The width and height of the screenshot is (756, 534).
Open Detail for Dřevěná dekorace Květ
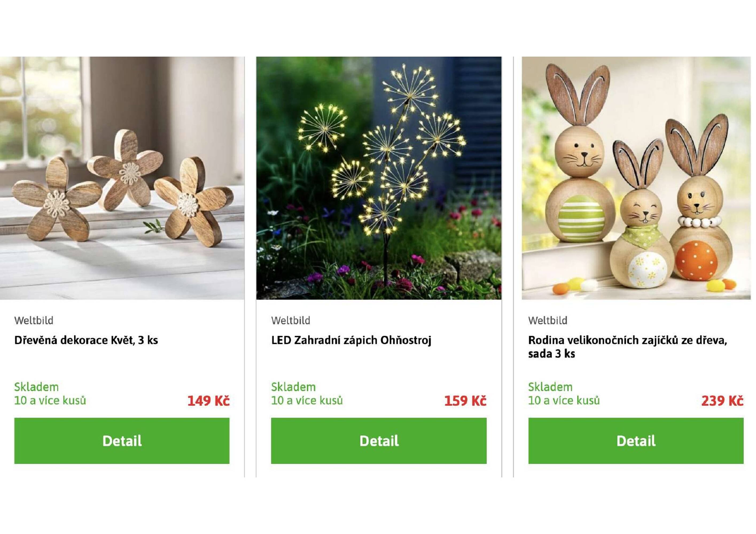coord(122,441)
